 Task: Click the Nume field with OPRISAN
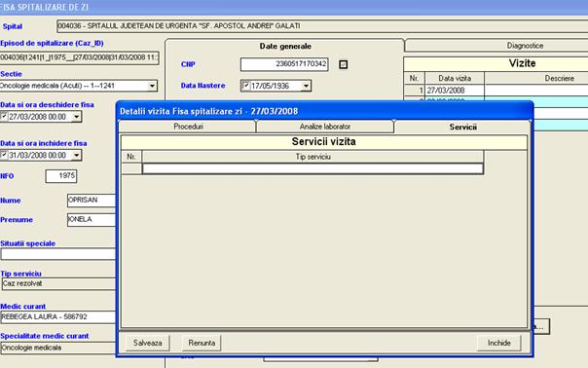pyautogui.click(x=92, y=201)
